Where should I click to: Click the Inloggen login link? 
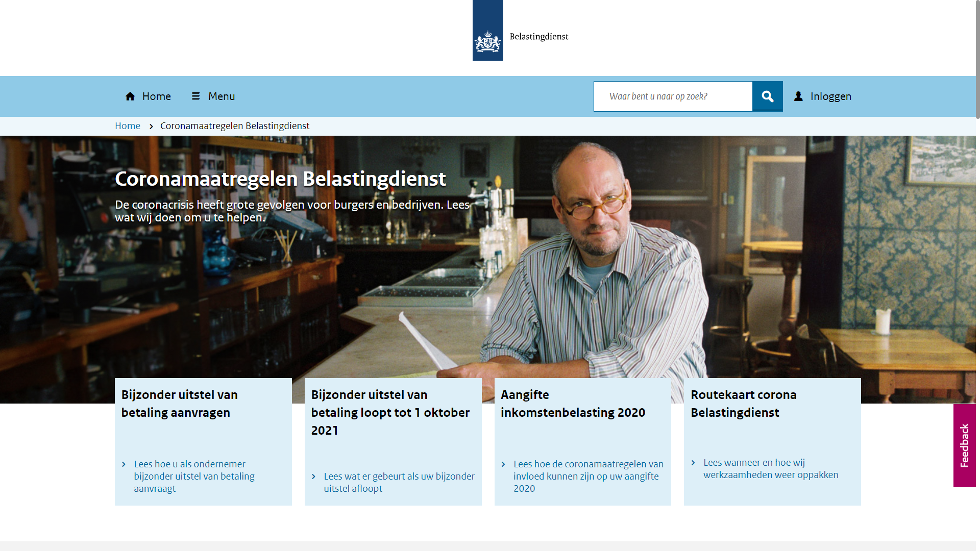tap(830, 96)
